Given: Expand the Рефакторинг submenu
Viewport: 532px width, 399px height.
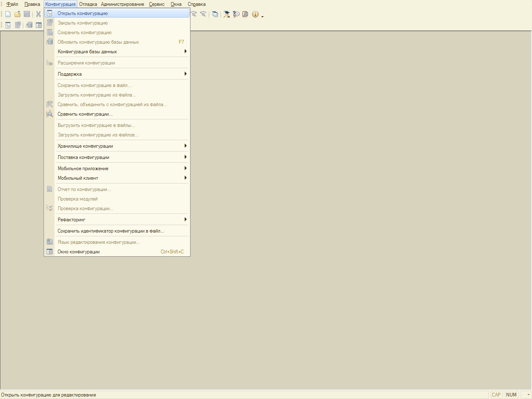Looking at the screenshot, I should [117, 220].
